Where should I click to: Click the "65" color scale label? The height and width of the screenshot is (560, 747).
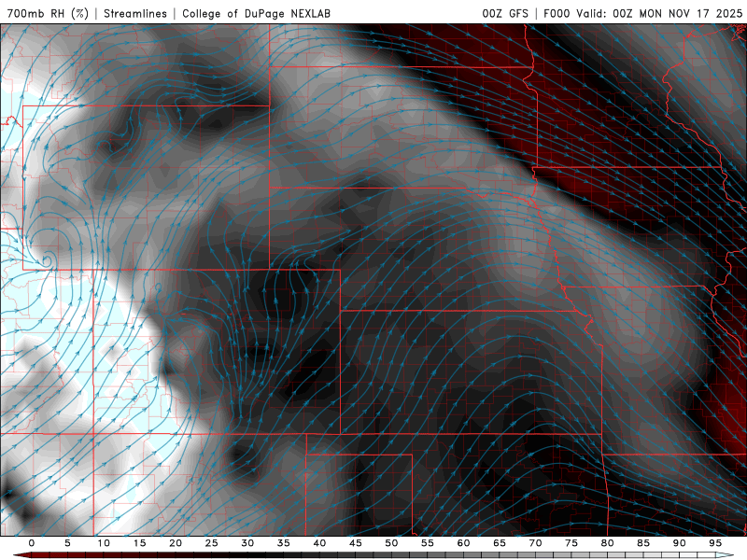[x=500, y=543]
